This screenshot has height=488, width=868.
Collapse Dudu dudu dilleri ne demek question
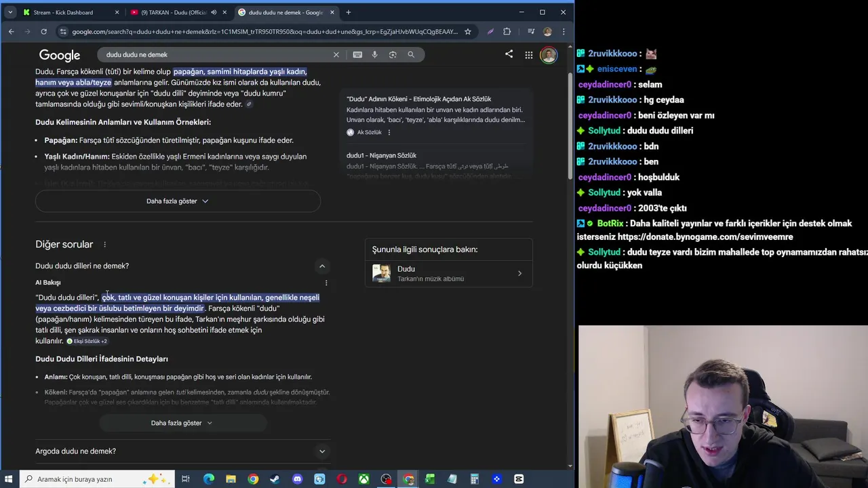[x=322, y=266]
